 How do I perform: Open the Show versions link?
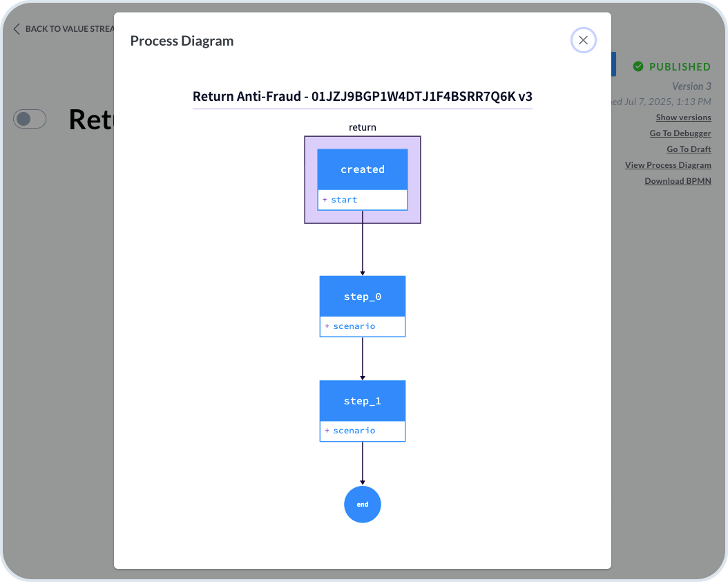pos(683,118)
